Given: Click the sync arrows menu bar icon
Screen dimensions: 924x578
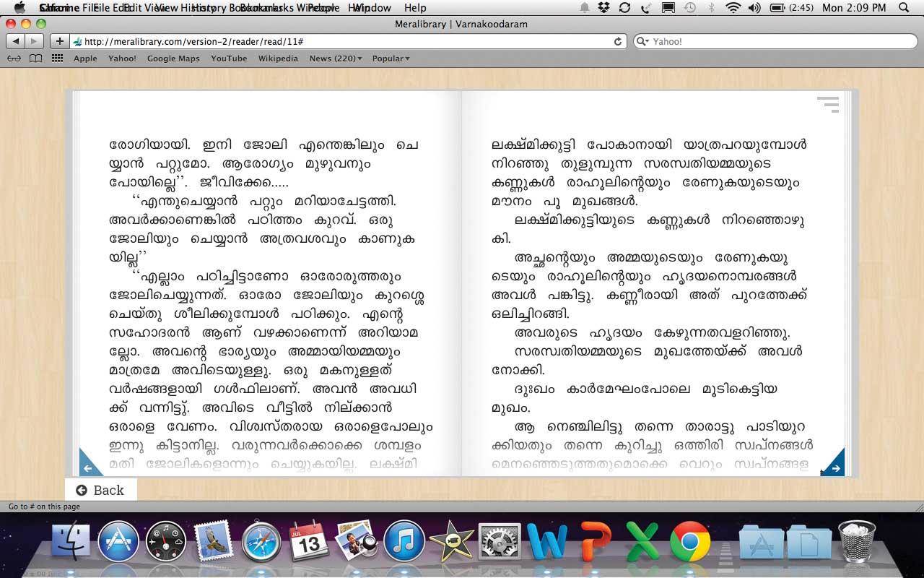Looking at the screenshot, I should pos(625,7).
